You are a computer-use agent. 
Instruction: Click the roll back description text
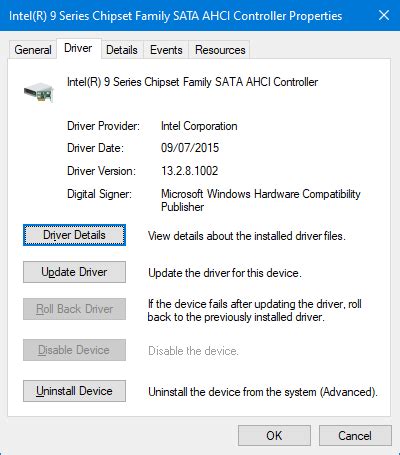(255, 310)
